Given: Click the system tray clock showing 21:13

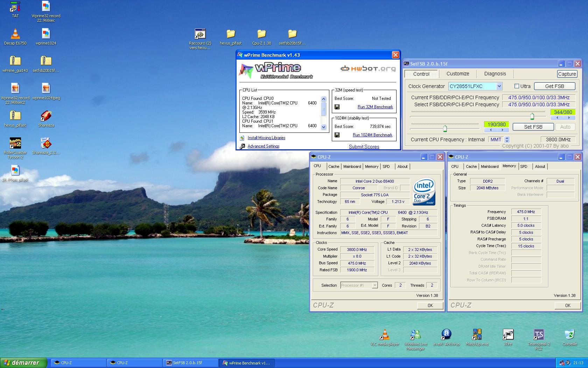Looking at the screenshot, I should coord(578,363).
